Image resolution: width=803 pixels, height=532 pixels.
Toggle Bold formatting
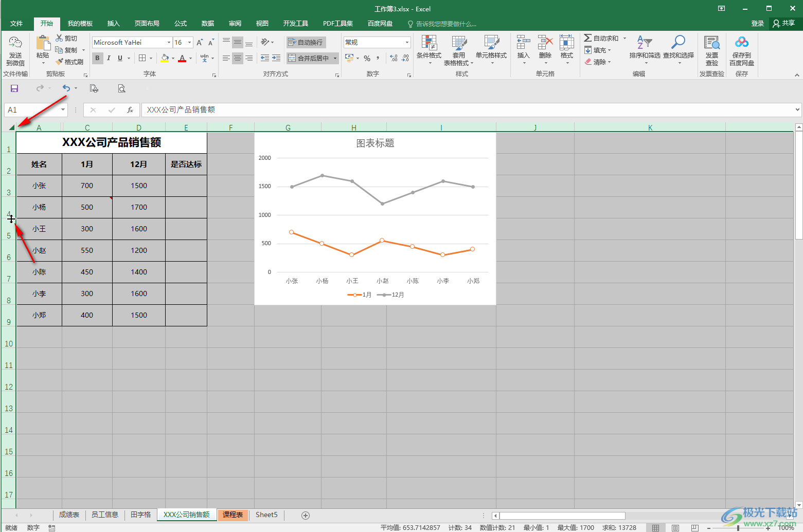[x=97, y=58]
